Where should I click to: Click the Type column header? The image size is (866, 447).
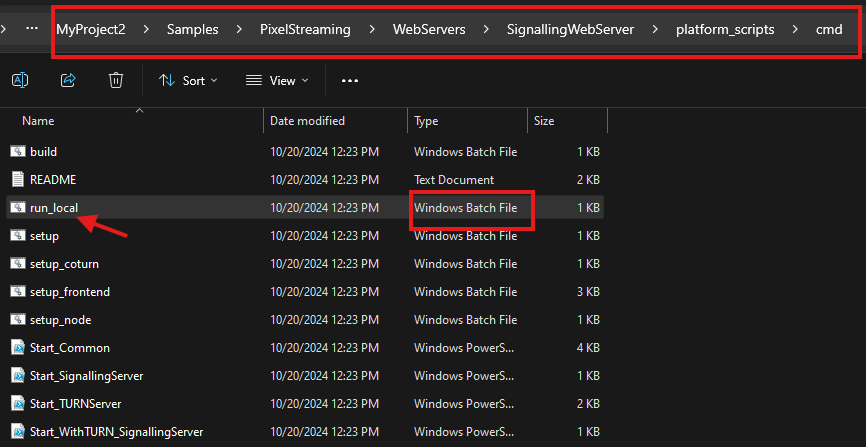tap(427, 121)
